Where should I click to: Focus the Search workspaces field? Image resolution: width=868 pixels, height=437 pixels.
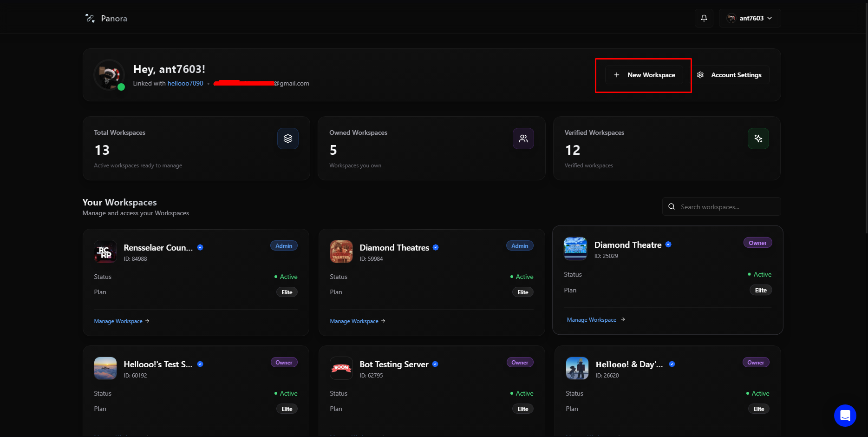[721, 206]
